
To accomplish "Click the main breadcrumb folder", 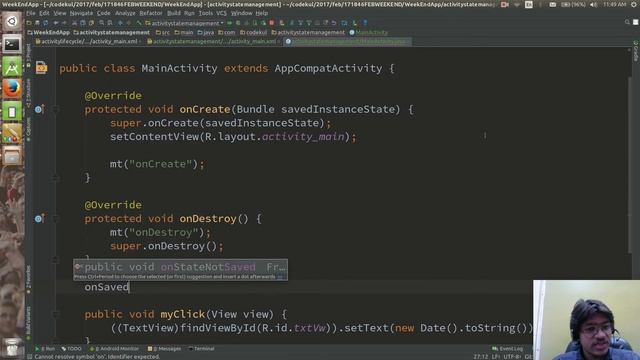I will 184,32.
